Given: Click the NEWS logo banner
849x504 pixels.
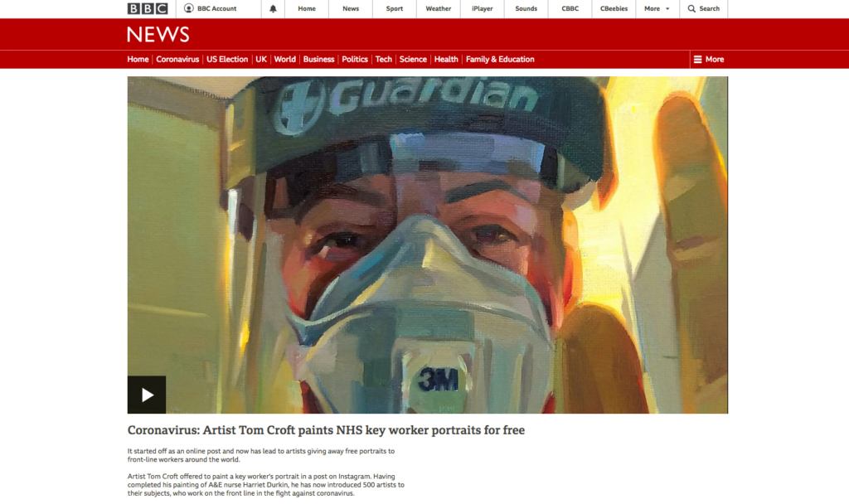Looking at the screenshot, I should (x=158, y=35).
